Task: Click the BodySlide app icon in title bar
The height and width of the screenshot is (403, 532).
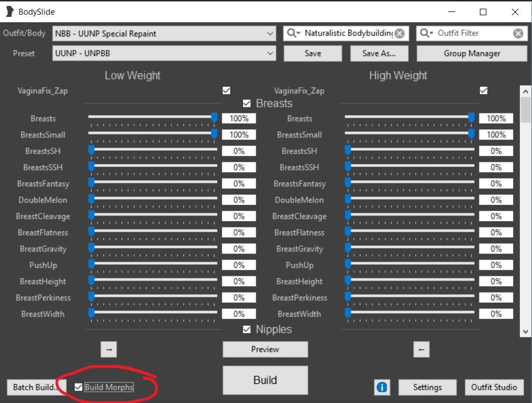Action: pyautogui.click(x=10, y=11)
